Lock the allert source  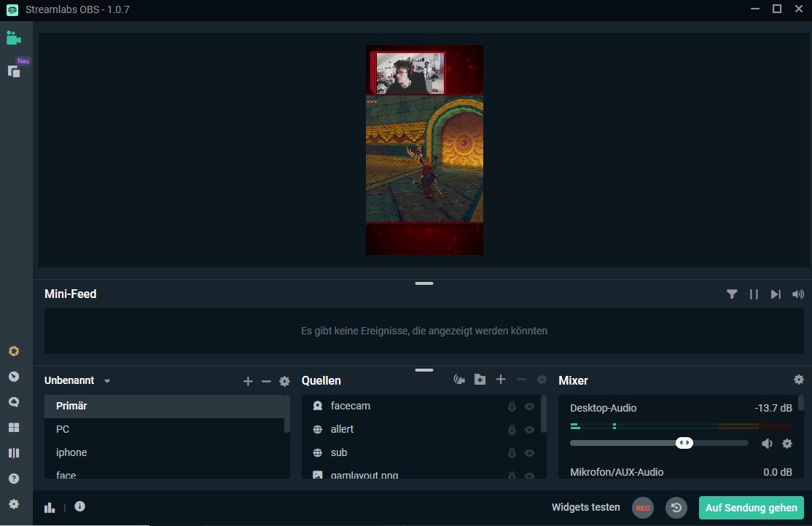pos(512,430)
